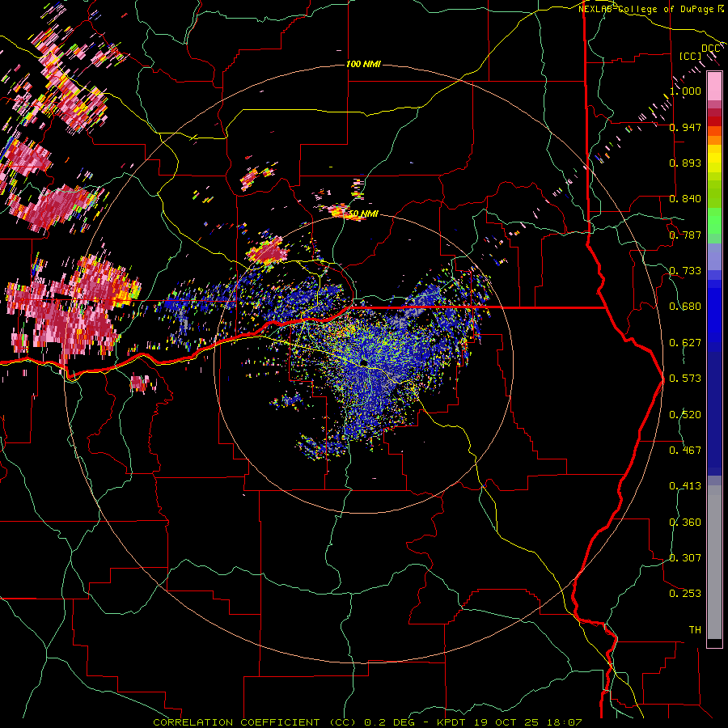Click the Correlation Coefficient KPDT caption text
The width and height of the screenshot is (728, 728).
pyautogui.click(x=367, y=722)
